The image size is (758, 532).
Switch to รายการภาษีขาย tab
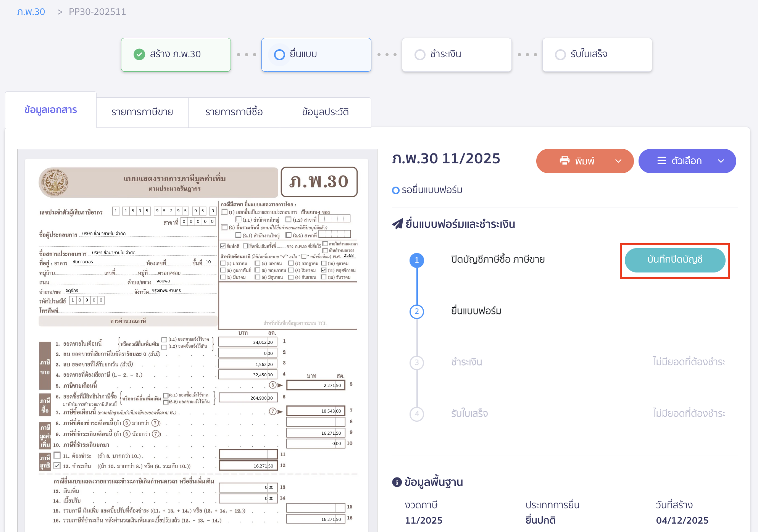click(x=142, y=112)
